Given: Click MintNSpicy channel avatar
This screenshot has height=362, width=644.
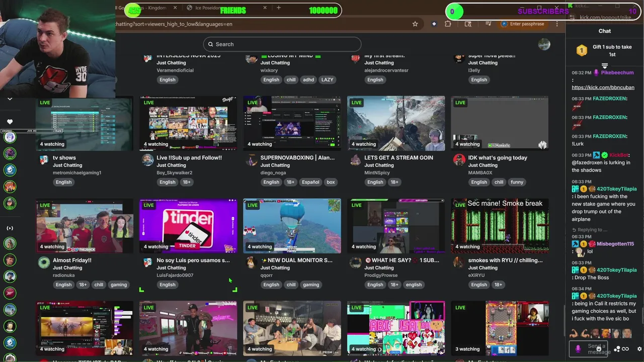Looking at the screenshot, I should 355,160.
